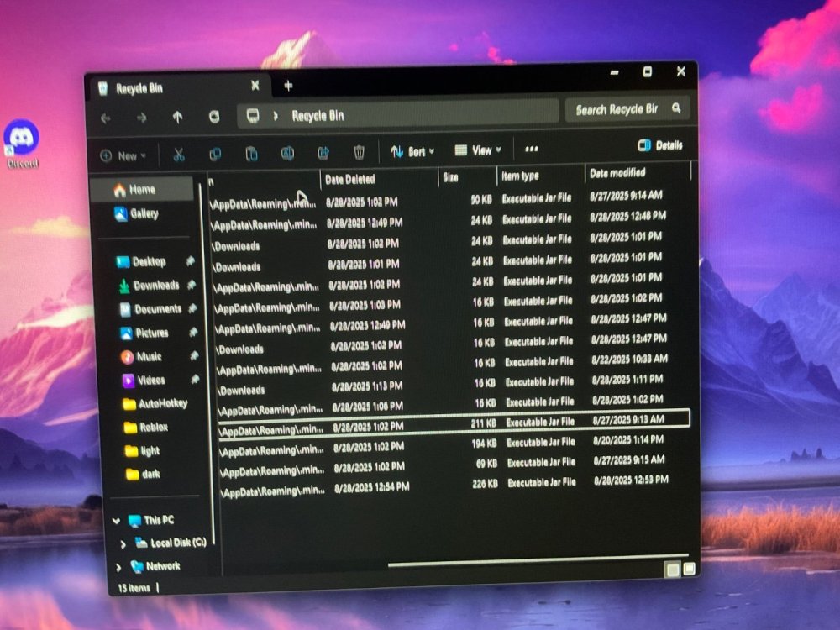The image size is (840, 630).
Task: Open the New dropdown menu
Action: click(x=123, y=156)
